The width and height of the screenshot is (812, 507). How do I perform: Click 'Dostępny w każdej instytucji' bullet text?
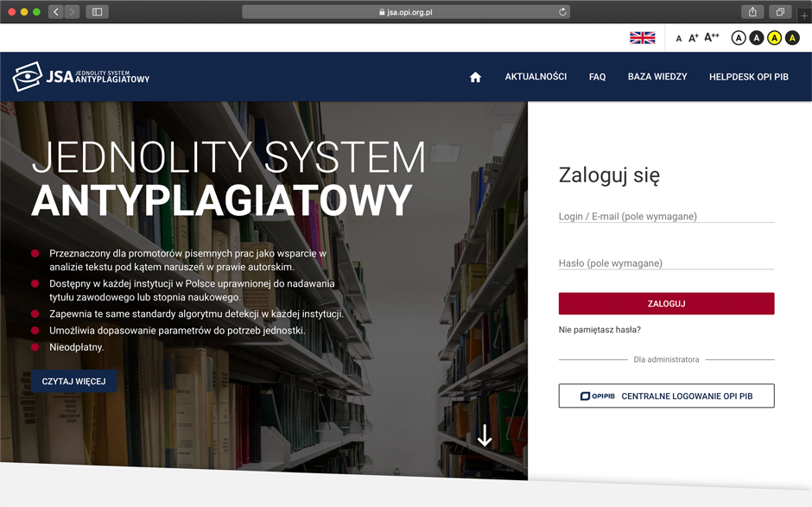click(192, 290)
